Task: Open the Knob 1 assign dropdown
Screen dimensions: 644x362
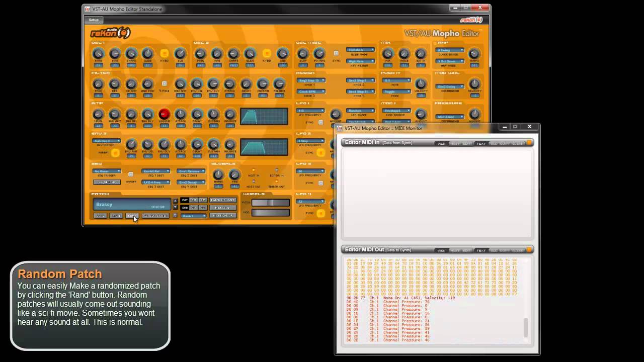Action: [x=311, y=80]
